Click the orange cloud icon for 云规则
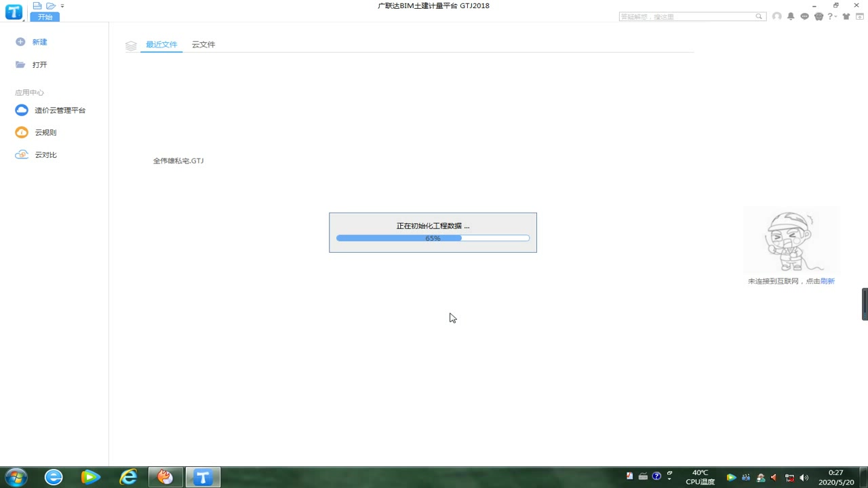Image resolution: width=868 pixels, height=488 pixels. [22, 132]
